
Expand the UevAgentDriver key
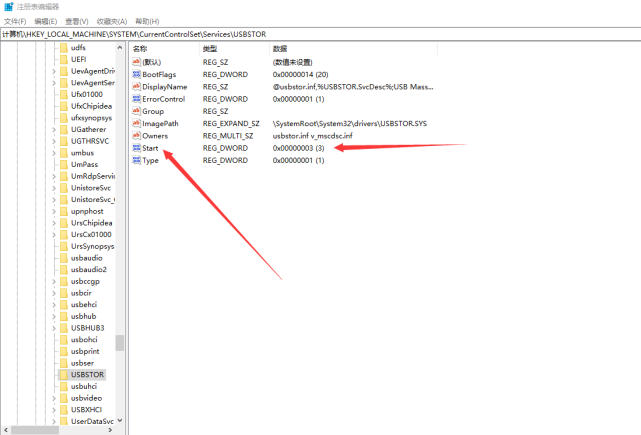point(53,71)
